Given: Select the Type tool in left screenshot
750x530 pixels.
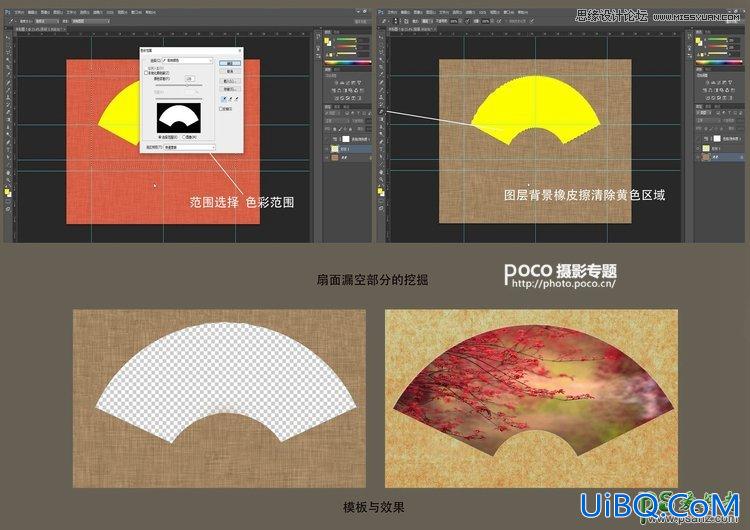Looking at the screenshot, I should (x=8, y=148).
